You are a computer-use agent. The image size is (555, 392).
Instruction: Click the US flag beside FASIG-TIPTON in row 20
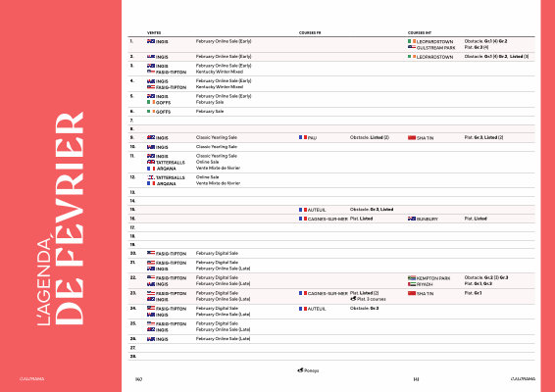(151, 253)
